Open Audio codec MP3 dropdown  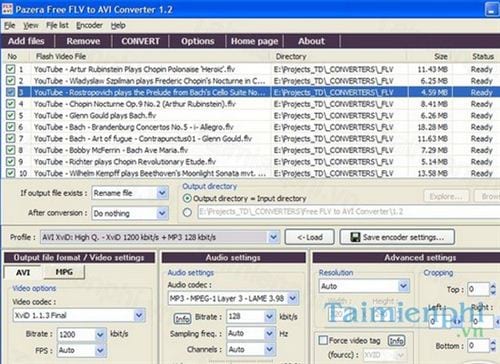click(x=293, y=298)
